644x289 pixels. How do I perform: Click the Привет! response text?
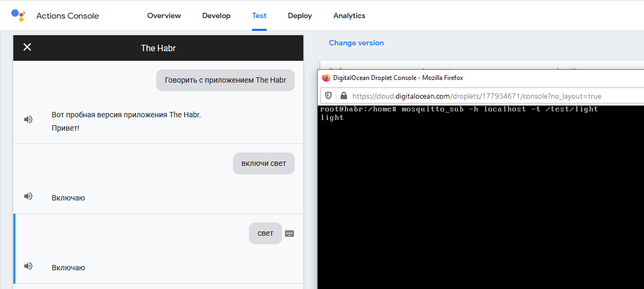66,128
